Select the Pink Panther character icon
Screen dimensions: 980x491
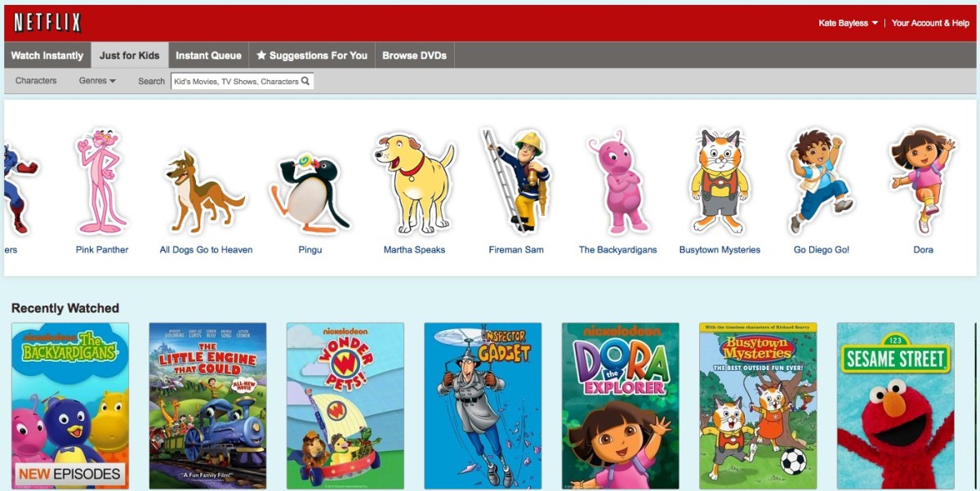[x=101, y=181]
